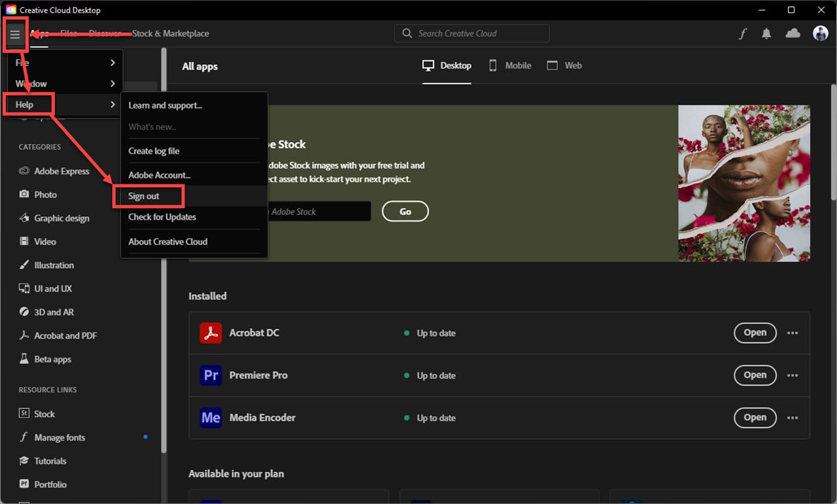Screen dimensions: 837x504
Task: Open the Beta apps category
Action: [x=45, y=360]
